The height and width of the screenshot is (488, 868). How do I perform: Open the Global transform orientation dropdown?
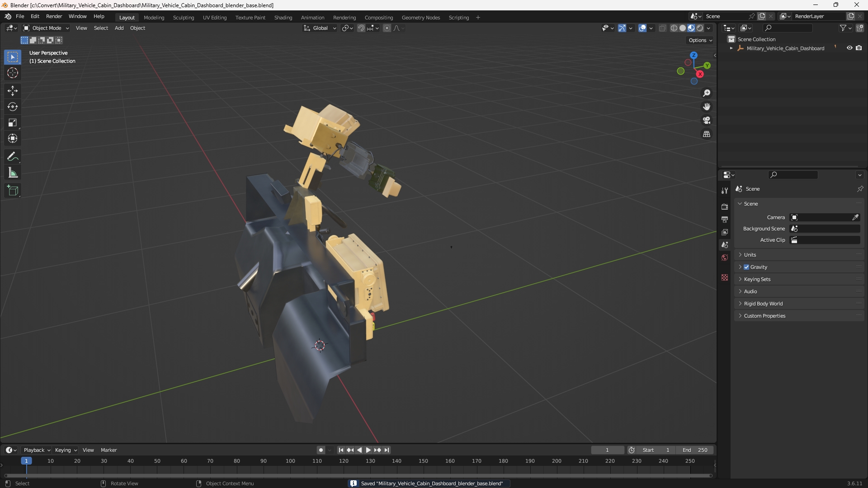tap(320, 28)
